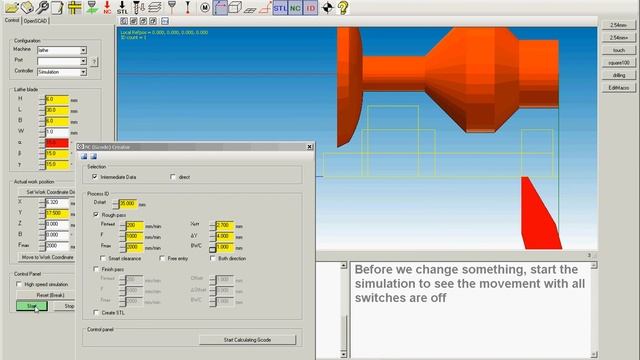
Task: Click the black-white origin target icon
Action: click(327, 7)
